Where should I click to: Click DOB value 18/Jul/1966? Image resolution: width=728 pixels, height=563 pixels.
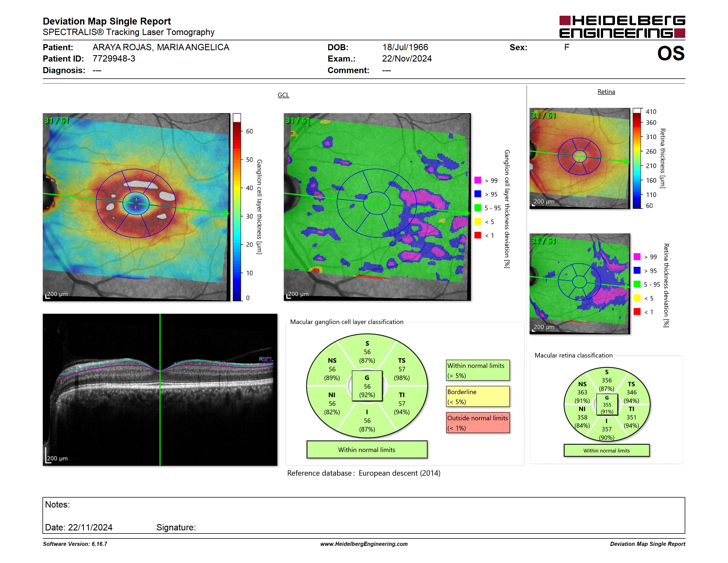click(405, 47)
